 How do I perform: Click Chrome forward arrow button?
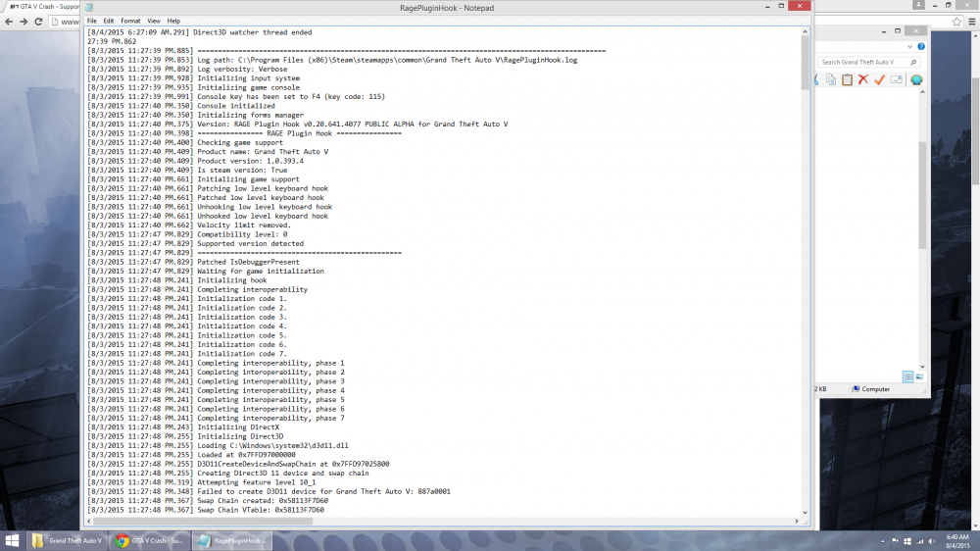pos(24,22)
